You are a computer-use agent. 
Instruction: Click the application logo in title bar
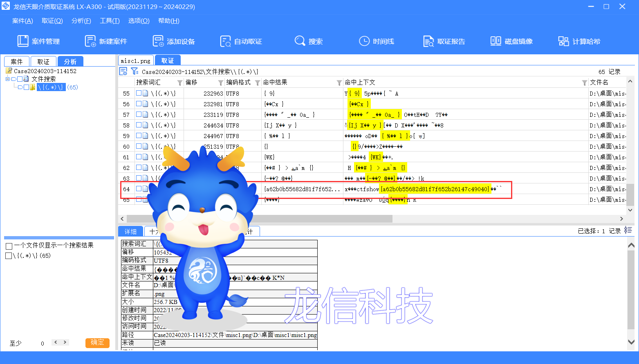pos(6,7)
